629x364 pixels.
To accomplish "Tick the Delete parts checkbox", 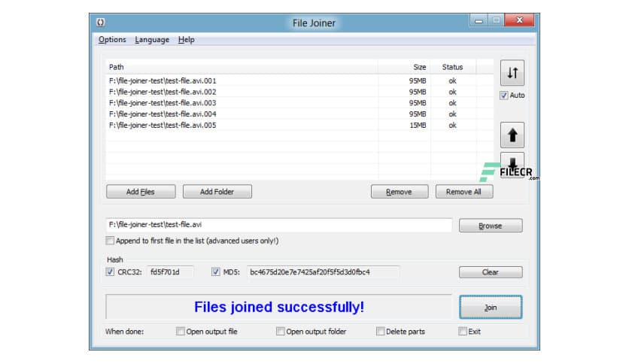I will pyautogui.click(x=380, y=331).
